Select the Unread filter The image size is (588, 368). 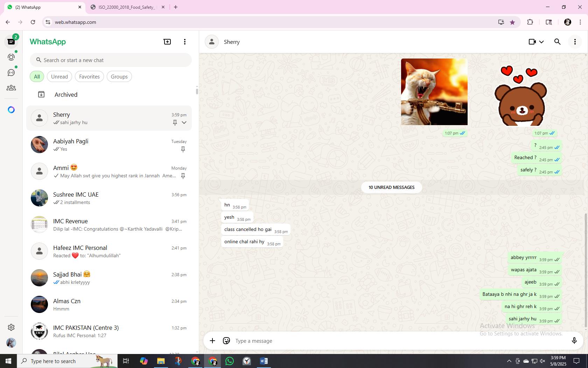59,76
